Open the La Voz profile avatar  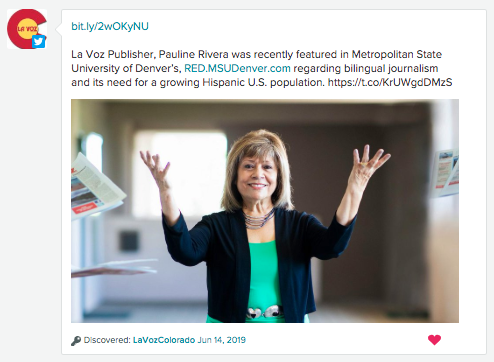(x=27, y=29)
